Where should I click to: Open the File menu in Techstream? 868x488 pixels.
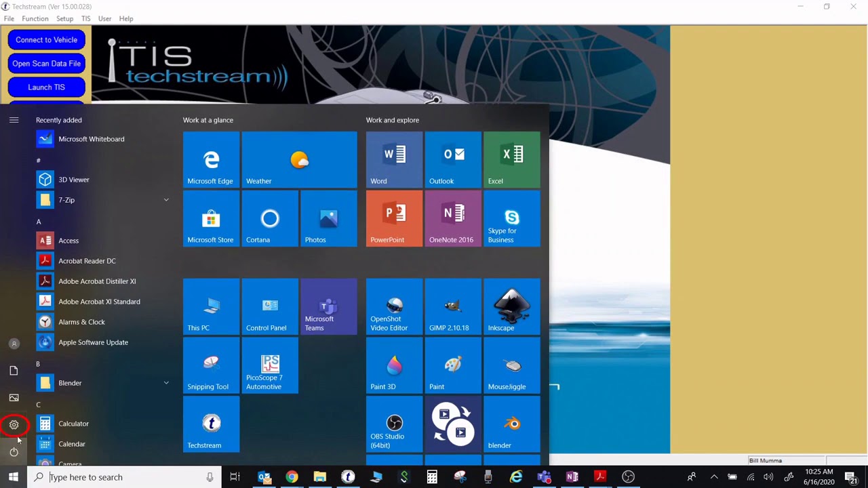point(9,18)
